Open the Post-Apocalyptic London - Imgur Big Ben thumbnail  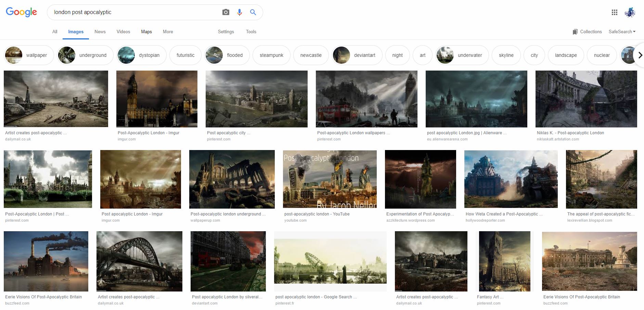point(157,99)
